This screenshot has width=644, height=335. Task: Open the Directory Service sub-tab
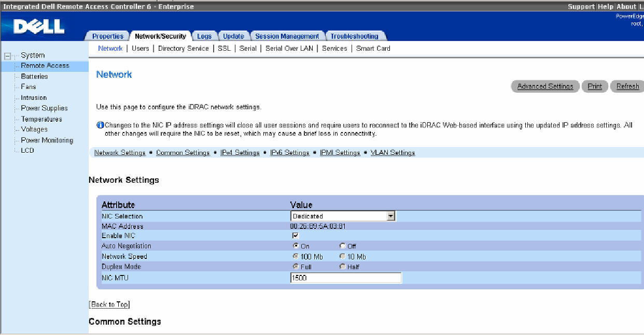(184, 48)
